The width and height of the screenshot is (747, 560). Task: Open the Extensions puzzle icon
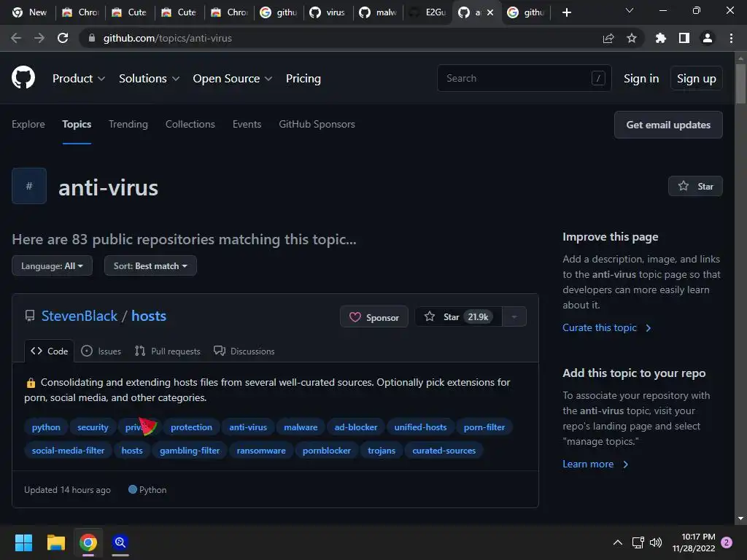point(660,38)
